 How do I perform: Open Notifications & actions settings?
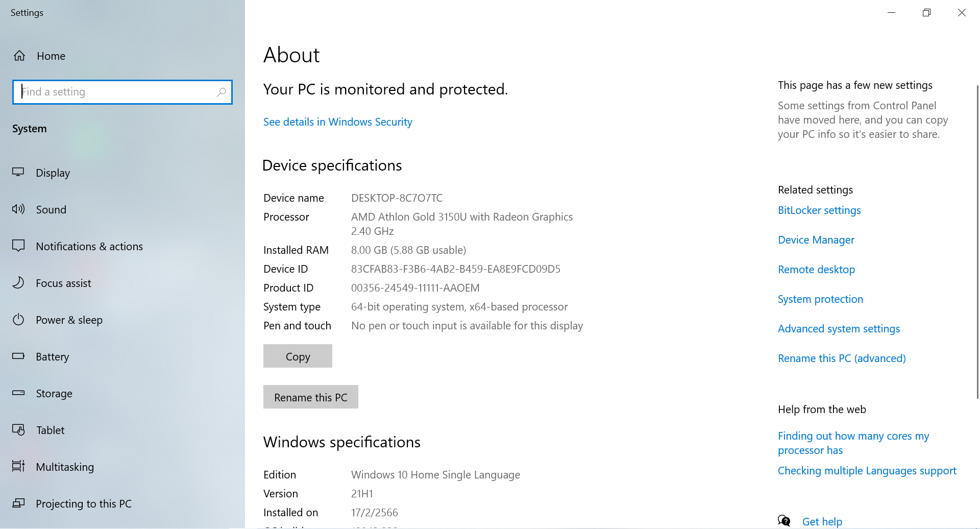[89, 246]
